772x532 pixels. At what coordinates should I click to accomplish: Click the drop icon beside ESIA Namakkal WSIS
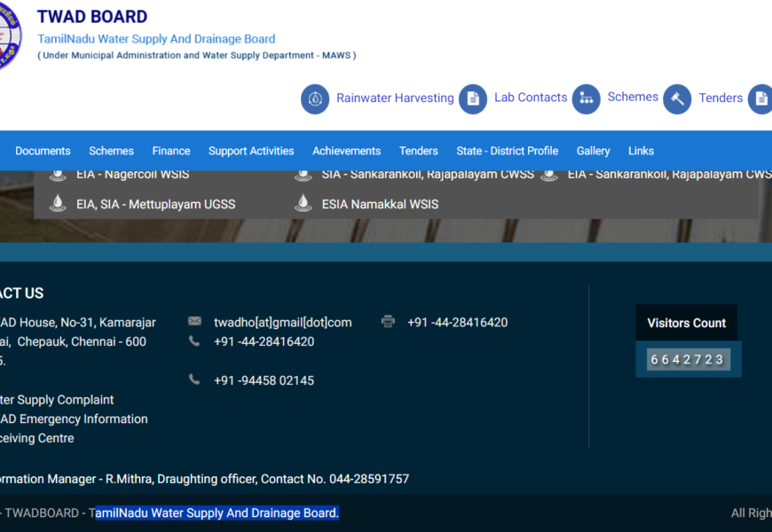[303, 204]
